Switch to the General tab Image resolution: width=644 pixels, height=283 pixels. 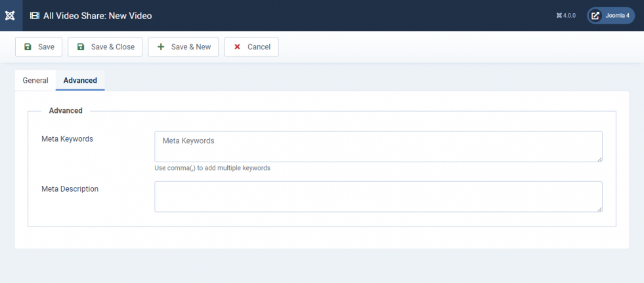coord(35,81)
